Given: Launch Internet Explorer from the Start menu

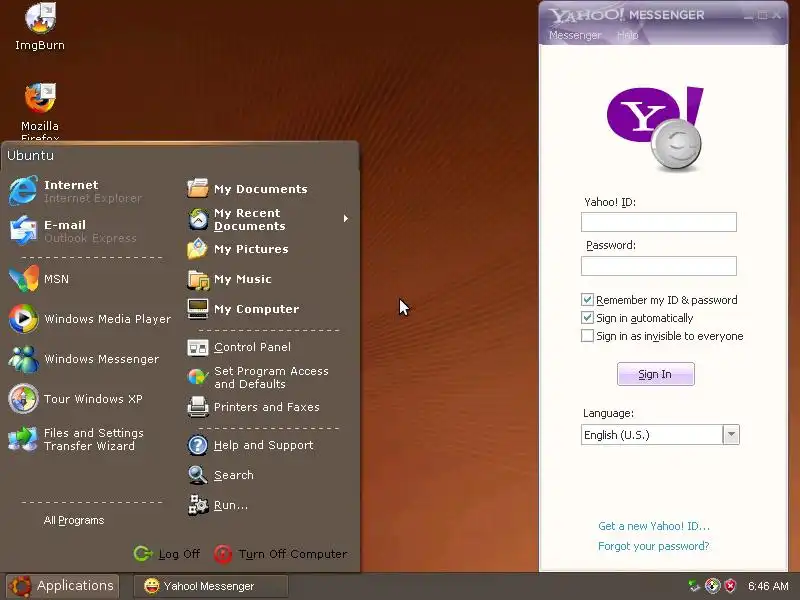Looking at the screenshot, I should 23,191.
